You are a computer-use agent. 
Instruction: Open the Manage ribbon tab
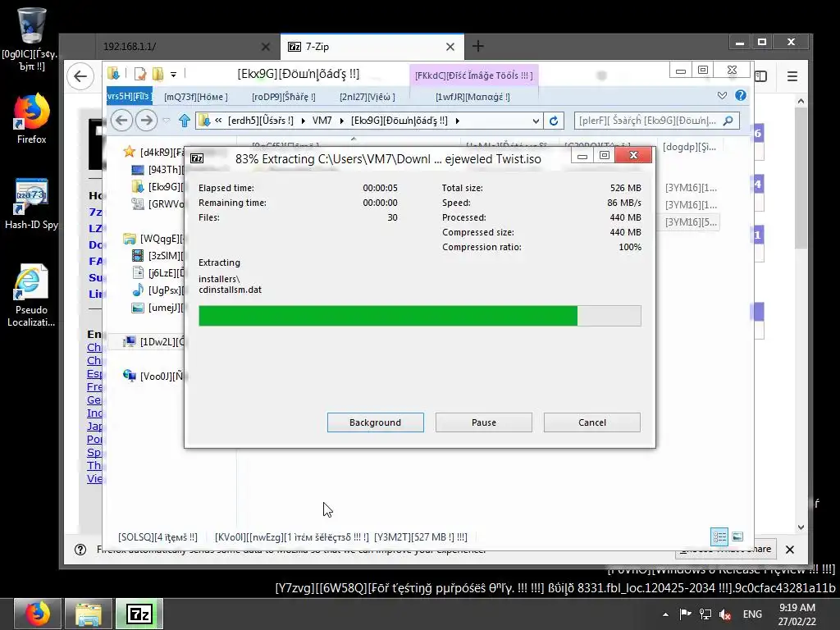point(472,97)
